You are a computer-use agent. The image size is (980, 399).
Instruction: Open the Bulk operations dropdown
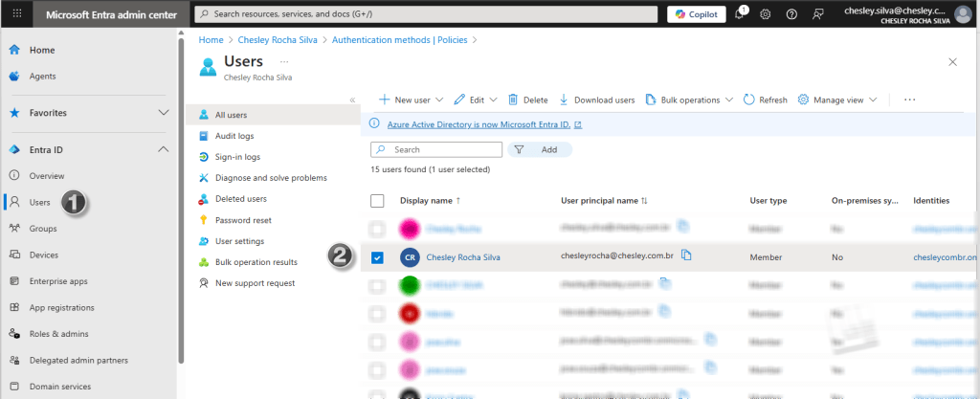pos(689,100)
